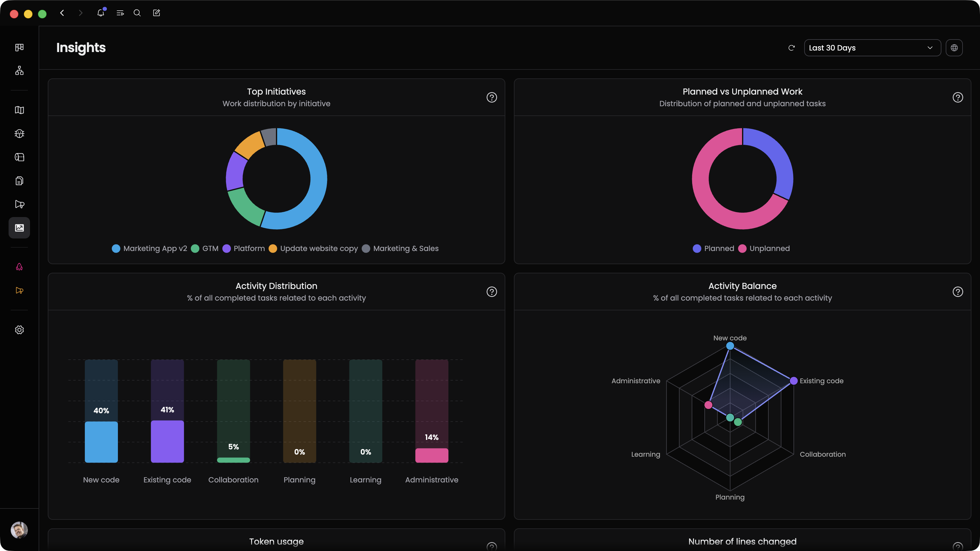Click the Existing code radar point
980x551 pixels.
tap(793, 380)
